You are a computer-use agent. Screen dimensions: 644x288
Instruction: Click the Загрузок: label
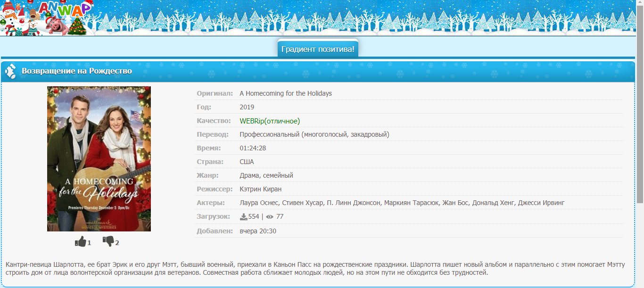pos(214,216)
